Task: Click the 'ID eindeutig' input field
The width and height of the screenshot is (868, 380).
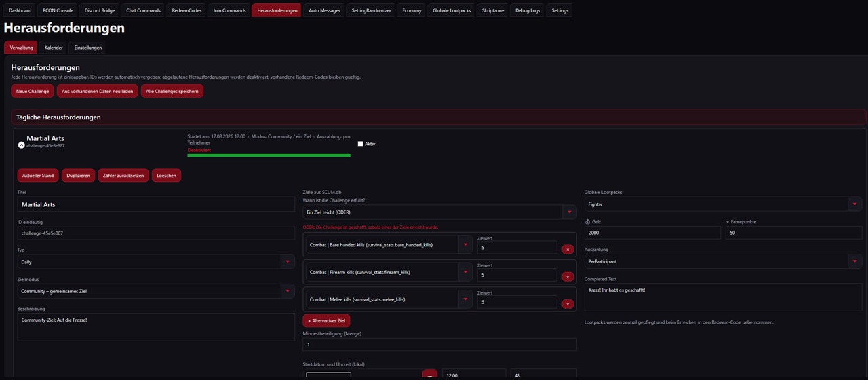Action: [156, 233]
